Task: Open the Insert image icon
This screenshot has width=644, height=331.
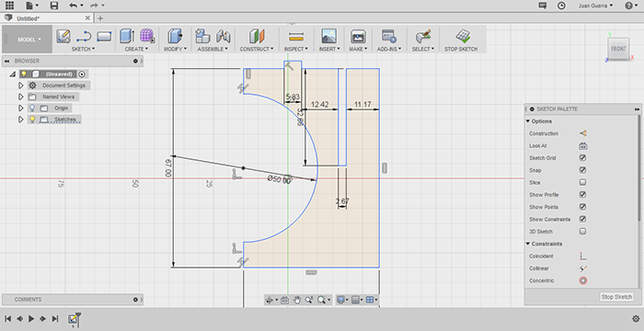Action: (329, 36)
